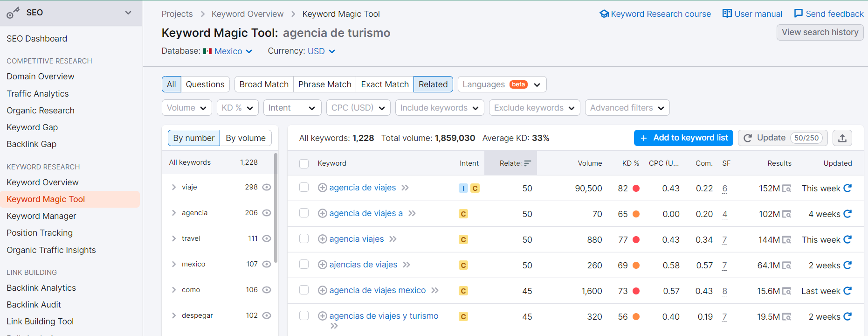Image resolution: width=868 pixels, height=336 pixels.
Task: Add 'agencias de viajes y turismo' via plus icon
Action: tap(322, 316)
